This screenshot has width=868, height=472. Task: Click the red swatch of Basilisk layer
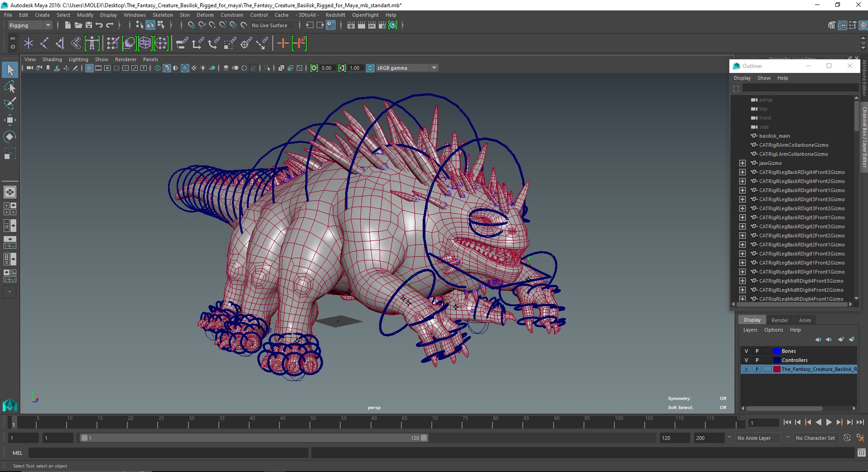(x=777, y=369)
